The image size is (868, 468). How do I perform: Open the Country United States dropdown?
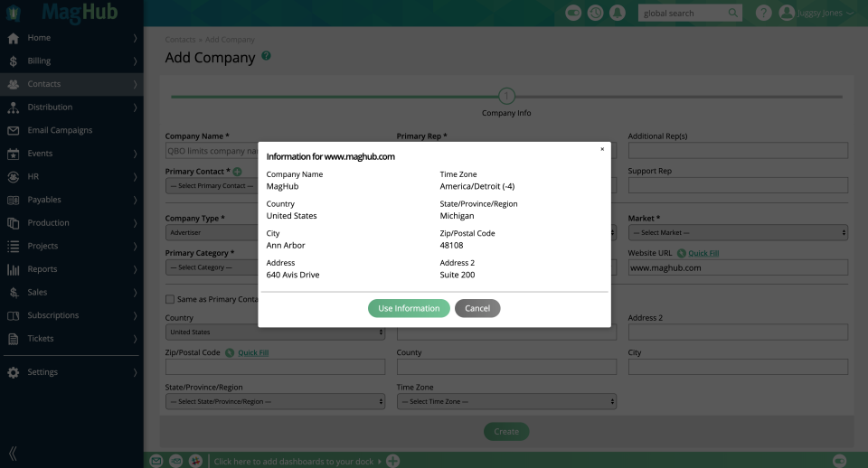coord(275,332)
